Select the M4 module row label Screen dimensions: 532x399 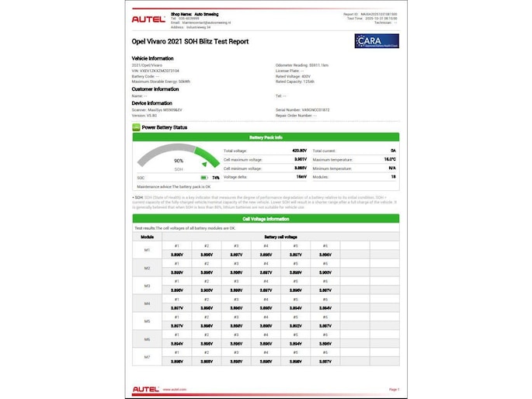[x=147, y=303]
